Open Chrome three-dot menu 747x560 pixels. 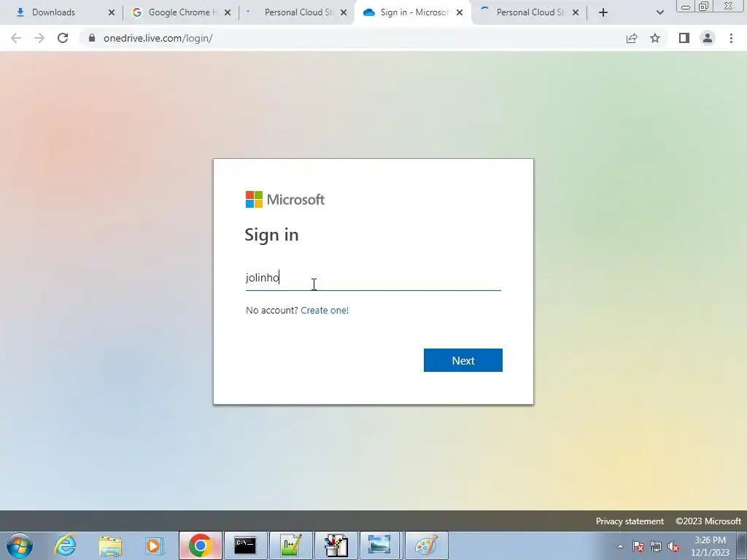pyautogui.click(x=731, y=38)
